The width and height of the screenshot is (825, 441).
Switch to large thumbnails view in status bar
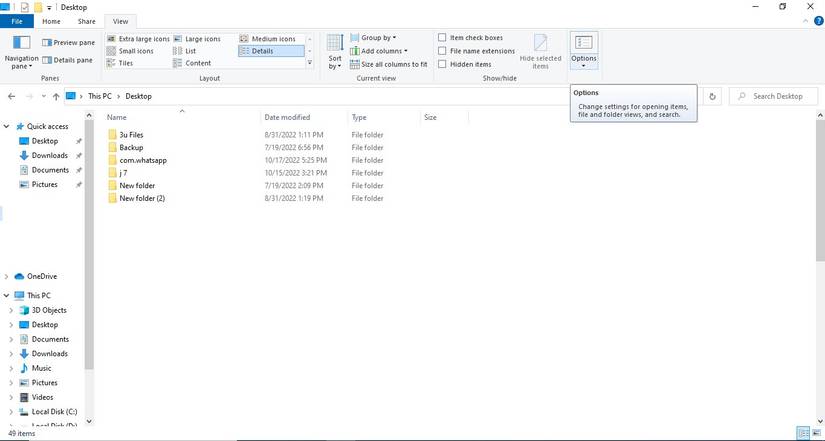(816, 433)
